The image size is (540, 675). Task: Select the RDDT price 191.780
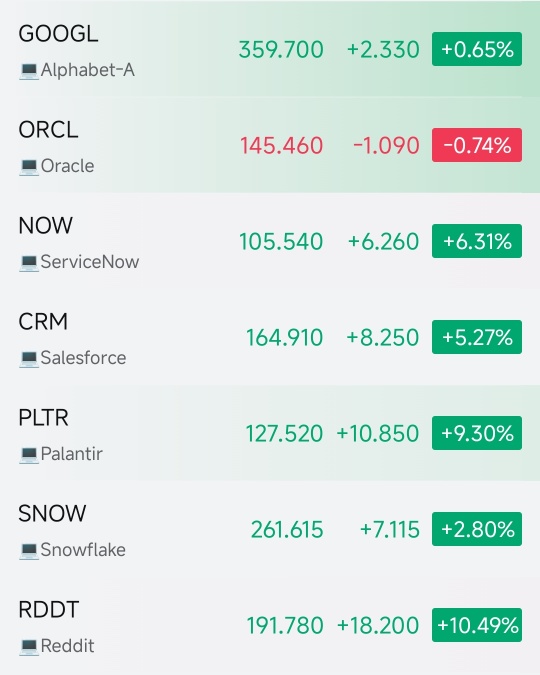click(x=285, y=625)
